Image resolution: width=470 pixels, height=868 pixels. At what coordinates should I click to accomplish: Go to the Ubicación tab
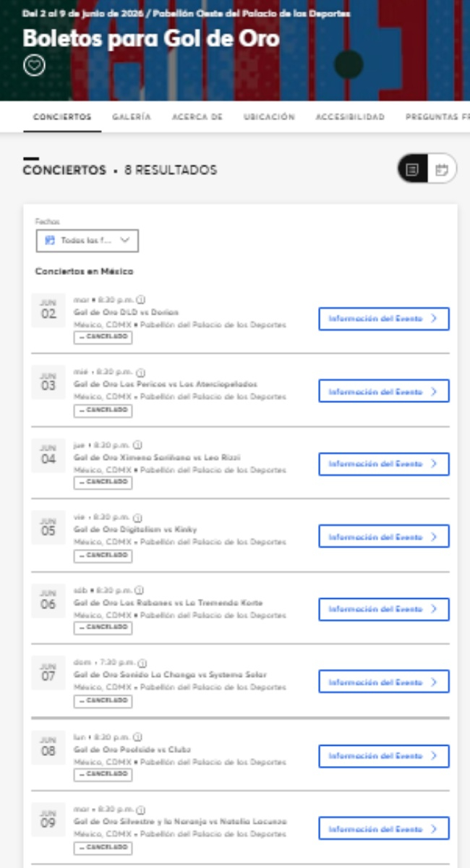tap(269, 116)
